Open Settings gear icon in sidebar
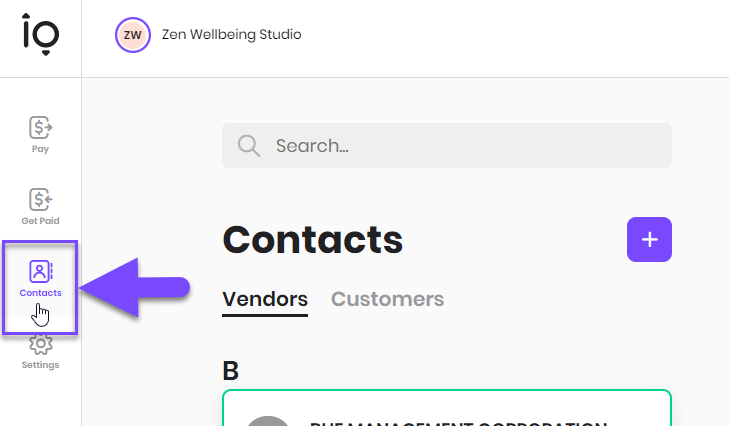Screen dimensions: 729x426 [40, 345]
